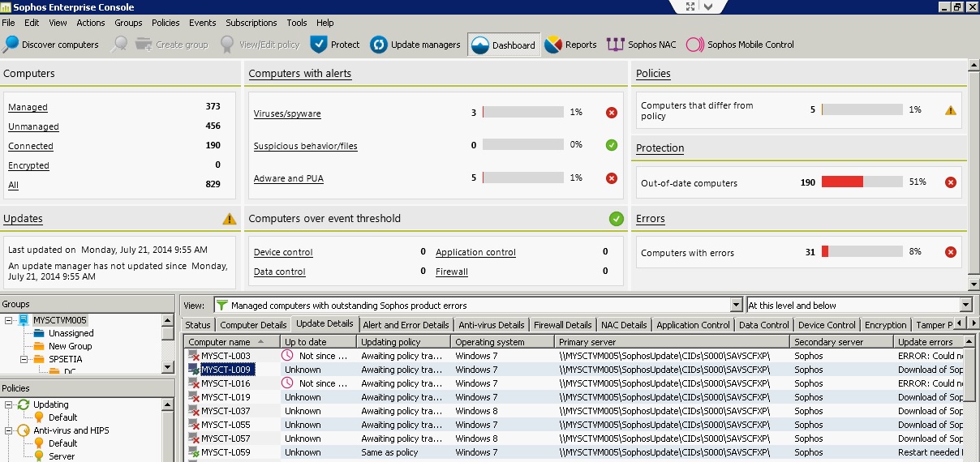Viewport: 980px width, 462px height.
Task: Click the MYSCT-L059 computer icon
Action: pyautogui.click(x=194, y=452)
